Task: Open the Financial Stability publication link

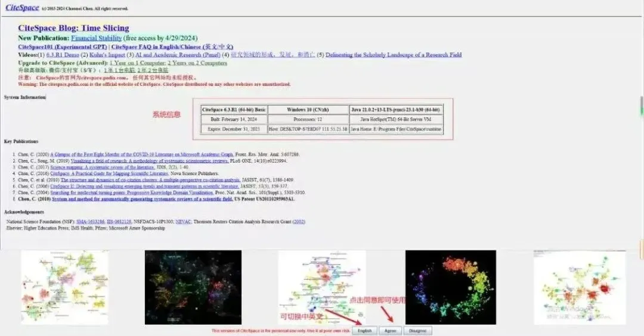Action: pos(97,38)
